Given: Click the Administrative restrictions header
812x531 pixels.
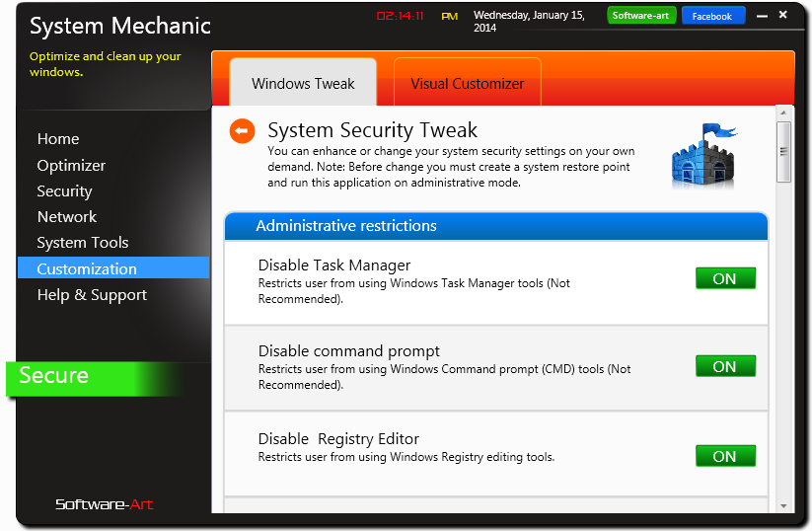Looking at the screenshot, I should tap(496, 226).
